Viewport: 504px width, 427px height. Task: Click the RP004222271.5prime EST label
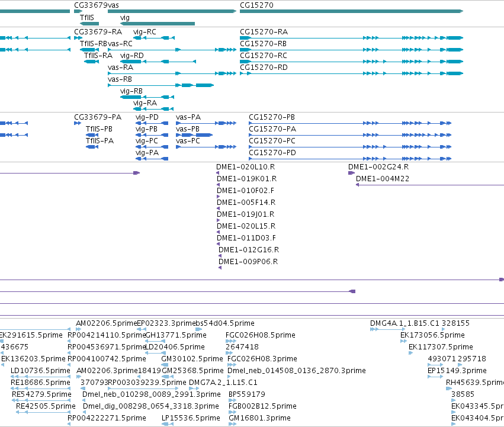click(x=107, y=418)
